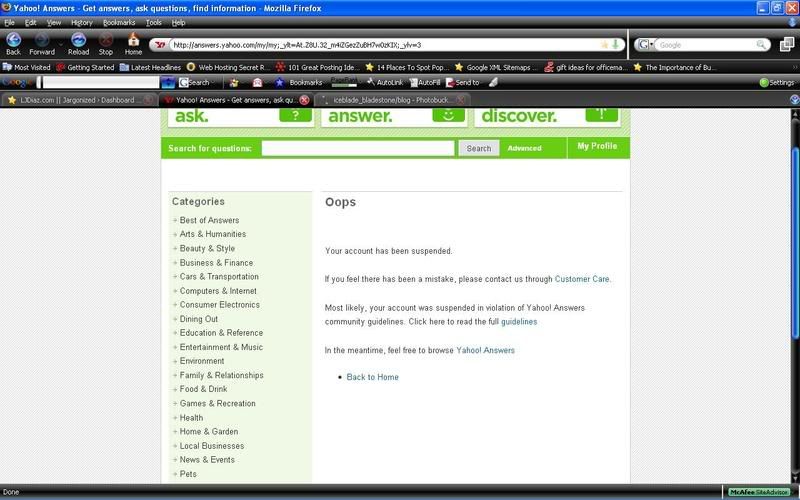The height and width of the screenshot is (500, 800).
Task: Read the full guidelines link
Action: [519, 322]
